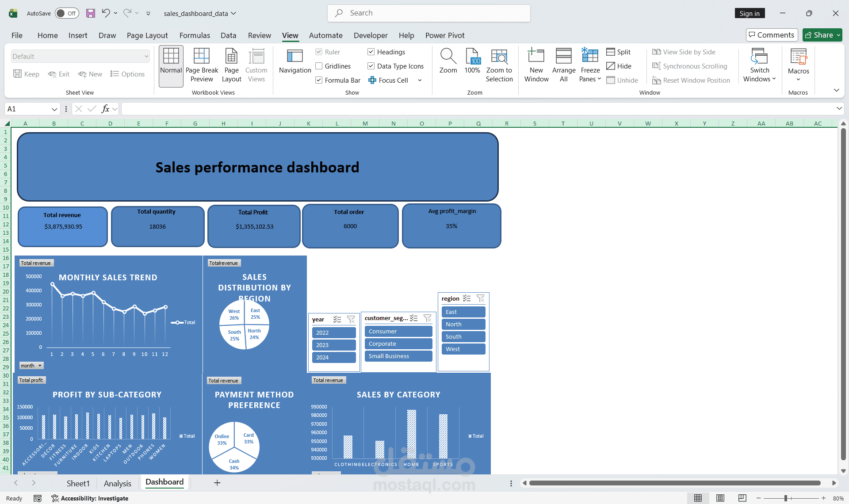Click Accessibility: Investigate status
849x504 pixels.
[x=90, y=498]
